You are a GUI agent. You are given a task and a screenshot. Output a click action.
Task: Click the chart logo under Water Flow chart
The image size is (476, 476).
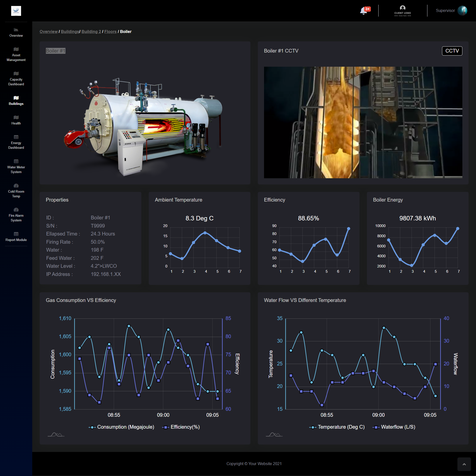(x=274, y=434)
